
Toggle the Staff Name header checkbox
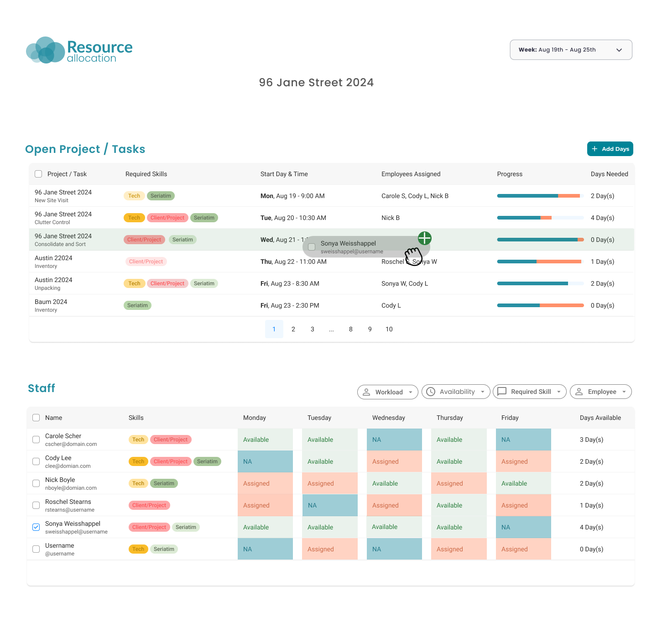tap(36, 418)
